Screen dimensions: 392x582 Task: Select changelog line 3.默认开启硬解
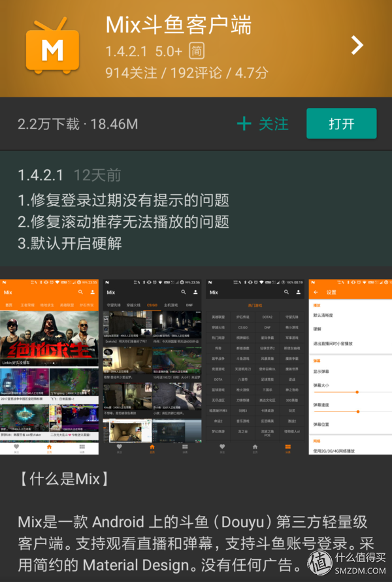[x=70, y=243]
